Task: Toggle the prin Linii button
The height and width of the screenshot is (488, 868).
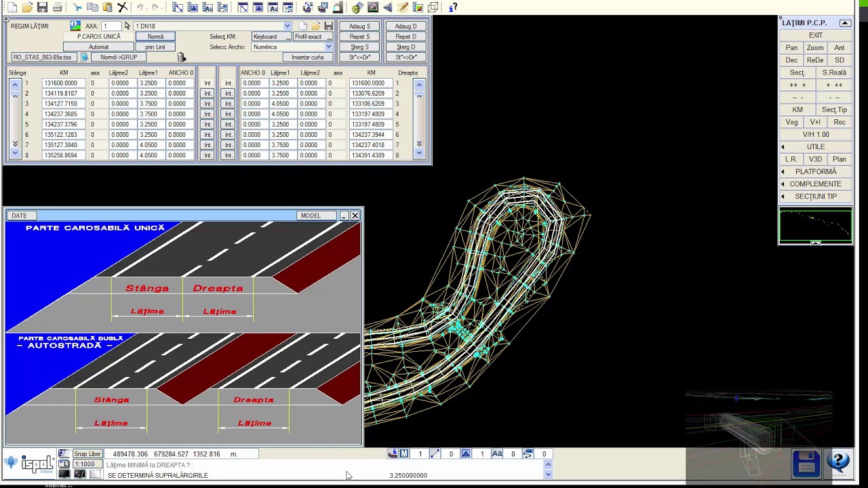Action: 155,47
